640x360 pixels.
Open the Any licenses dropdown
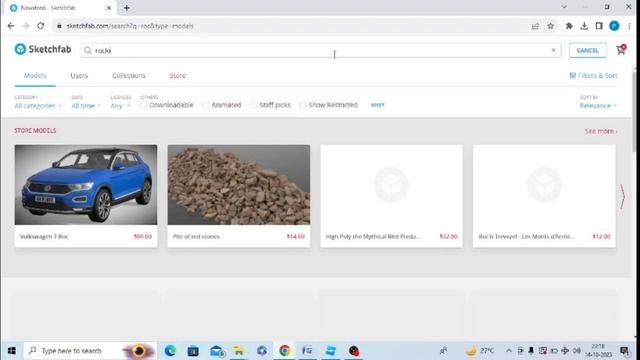tap(120, 106)
